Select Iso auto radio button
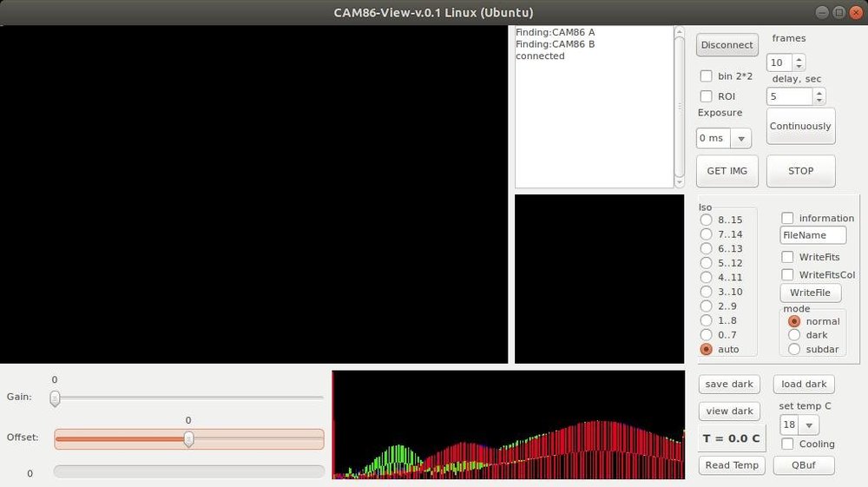Screen dimensions: 868x487 (706, 349)
